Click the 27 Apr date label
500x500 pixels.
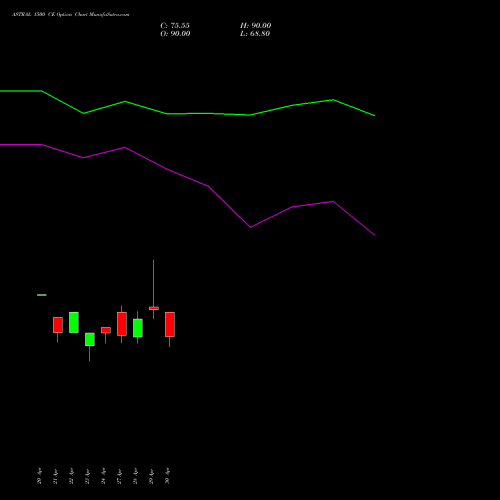click(x=119, y=476)
